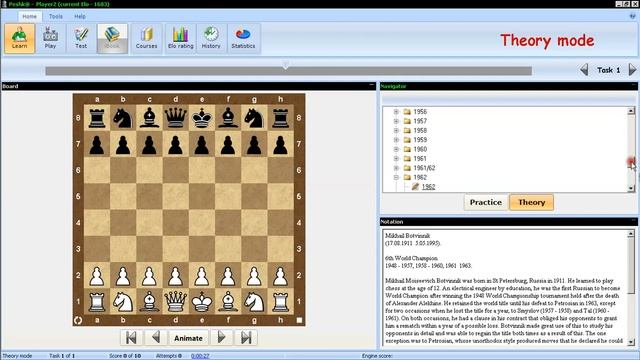Expand the 1961 folder
The image size is (640, 360).
pos(396,158)
